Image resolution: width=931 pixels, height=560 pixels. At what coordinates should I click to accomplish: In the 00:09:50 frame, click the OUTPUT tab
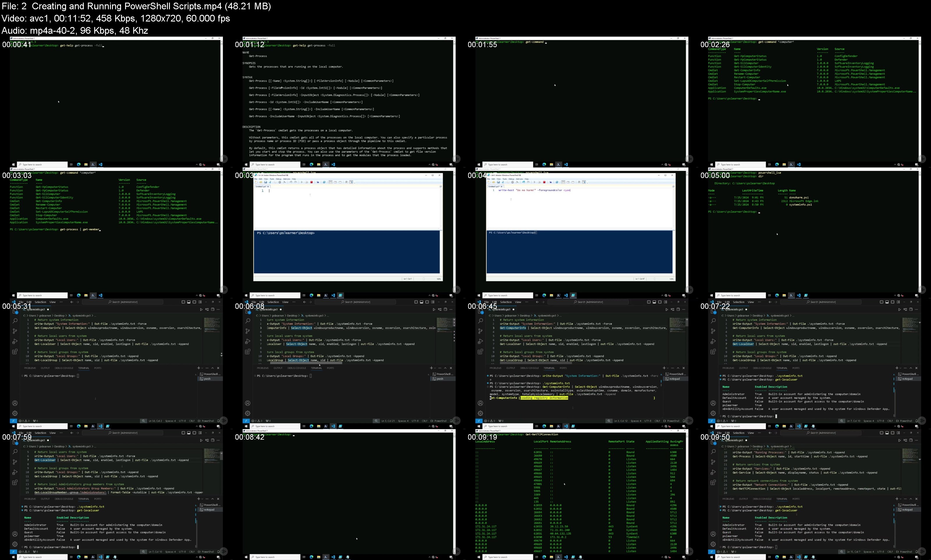coord(743,499)
